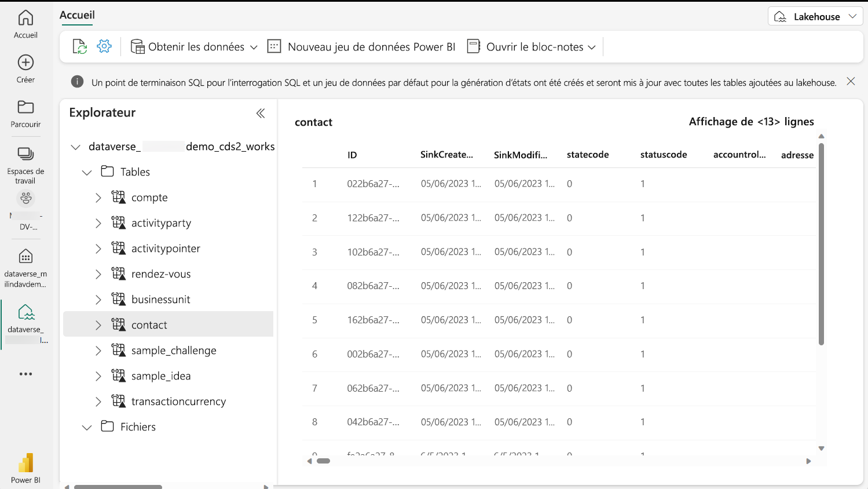The width and height of the screenshot is (868, 489).
Task: Open the three-dots more menu in sidebar
Action: (25, 374)
